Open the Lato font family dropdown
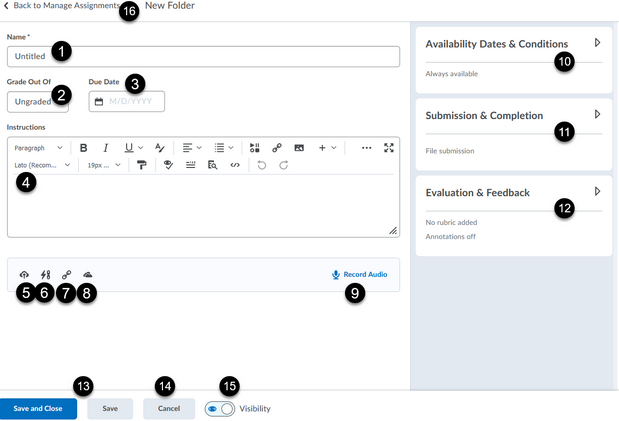619x421 pixels. [x=42, y=165]
